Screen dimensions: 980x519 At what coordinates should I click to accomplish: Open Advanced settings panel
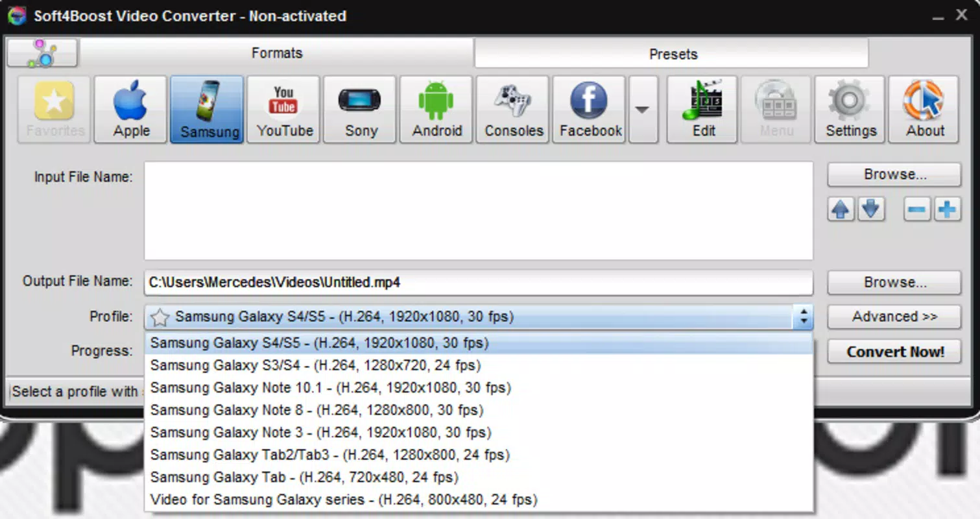[894, 317]
